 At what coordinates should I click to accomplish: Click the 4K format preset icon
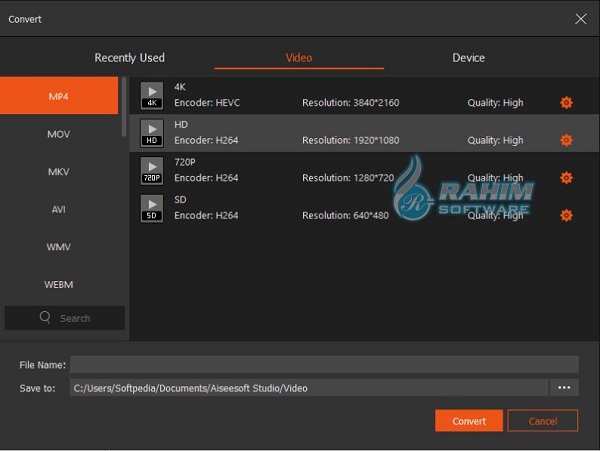152,96
